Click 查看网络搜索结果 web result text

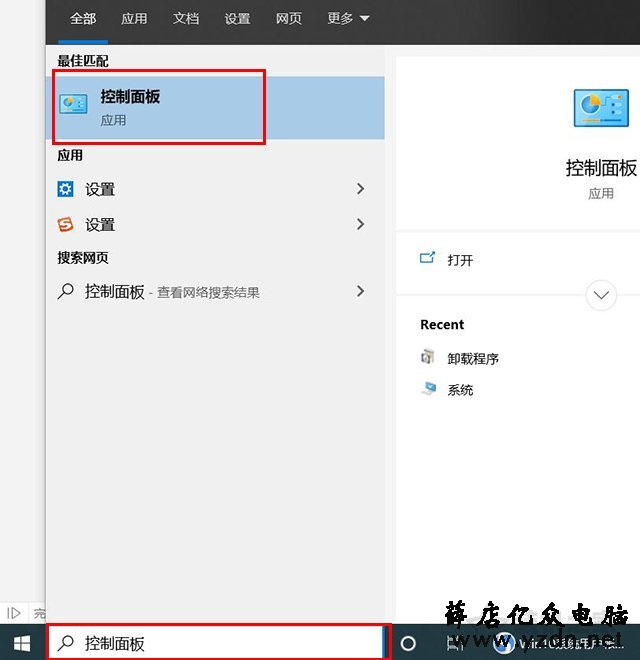pyautogui.click(x=208, y=293)
